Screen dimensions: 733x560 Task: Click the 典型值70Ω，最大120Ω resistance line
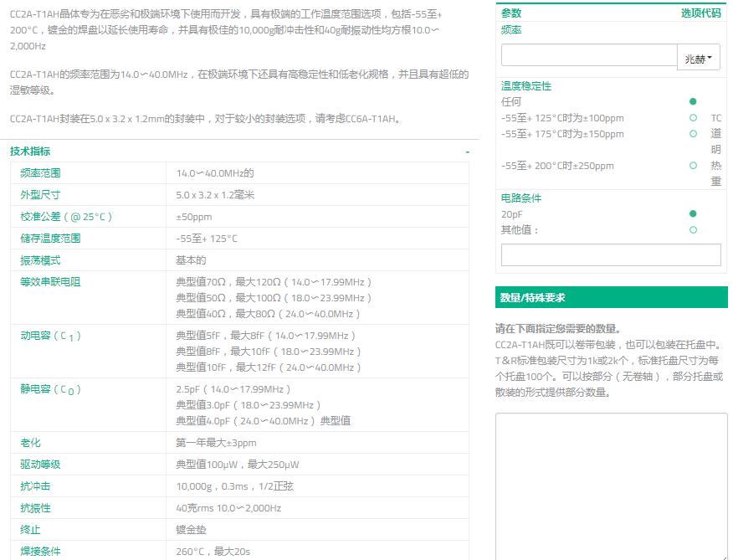(x=274, y=281)
